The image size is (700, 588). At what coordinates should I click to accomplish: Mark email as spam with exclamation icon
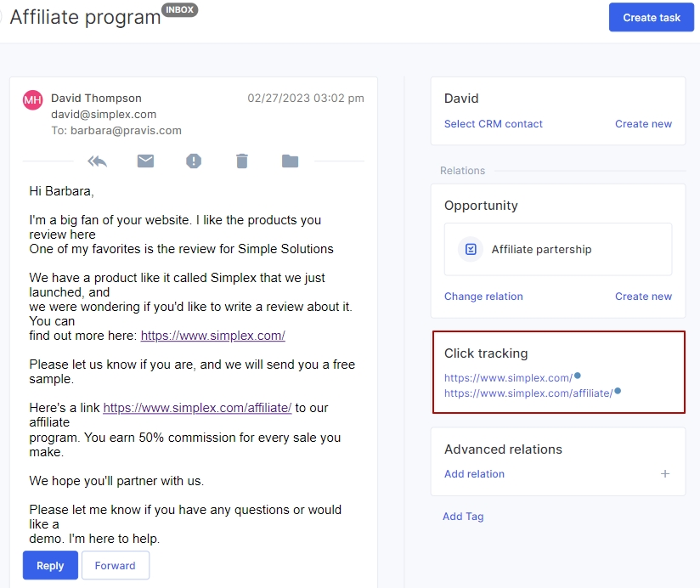[x=194, y=161]
